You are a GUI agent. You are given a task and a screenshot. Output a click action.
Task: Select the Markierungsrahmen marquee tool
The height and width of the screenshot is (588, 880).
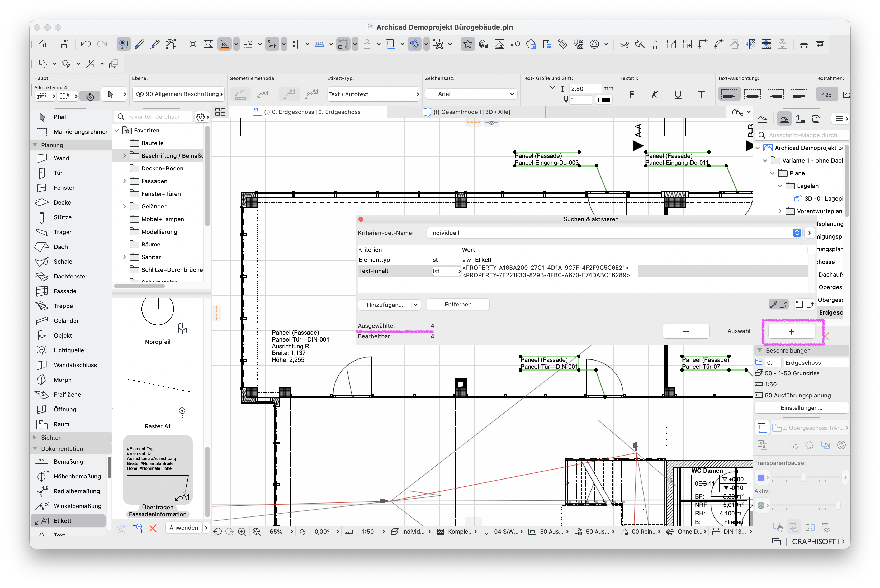[x=81, y=132]
